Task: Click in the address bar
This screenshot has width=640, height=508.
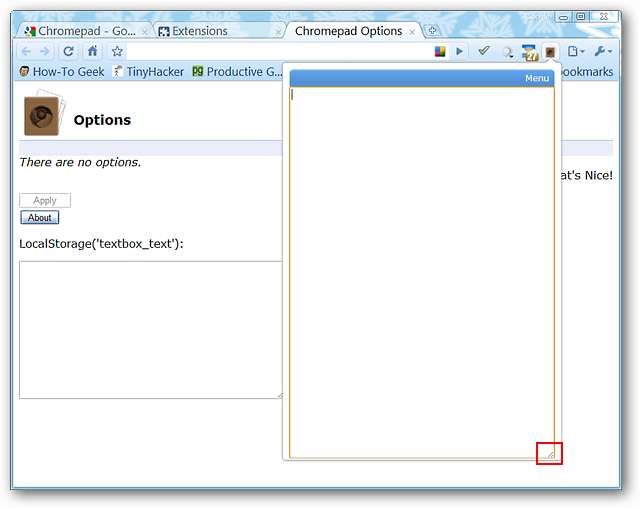Action: [x=280, y=51]
